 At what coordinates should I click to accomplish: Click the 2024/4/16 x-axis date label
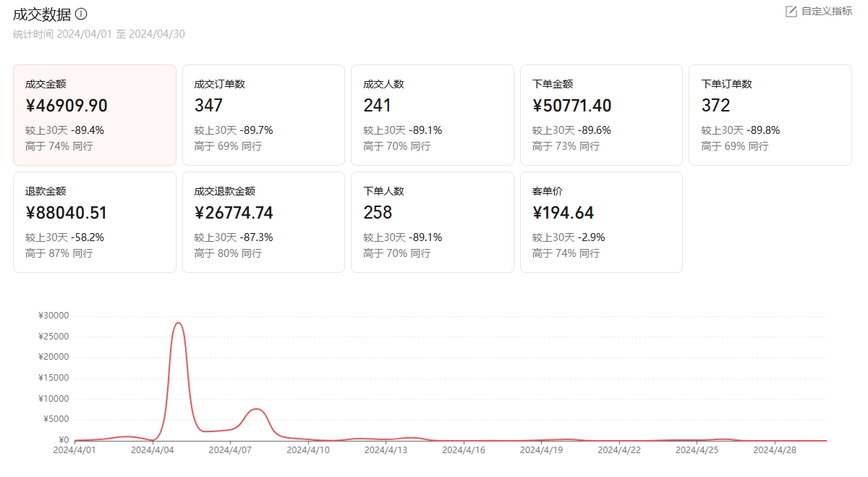tap(464, 449)
